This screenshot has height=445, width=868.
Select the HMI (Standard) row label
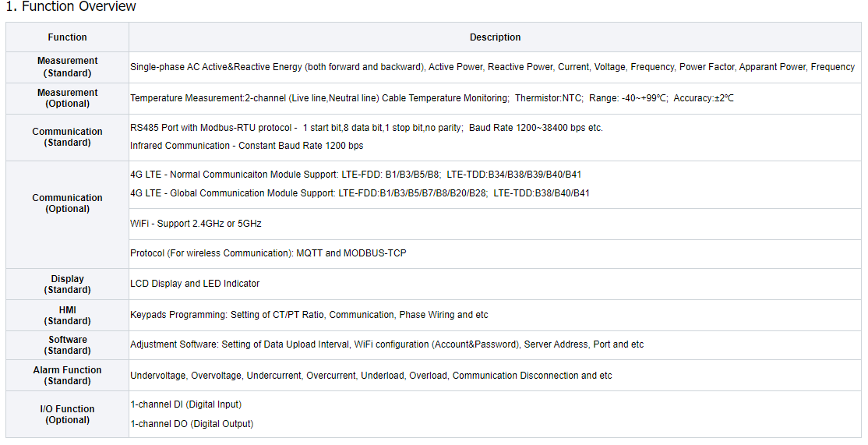pos(68,316)
